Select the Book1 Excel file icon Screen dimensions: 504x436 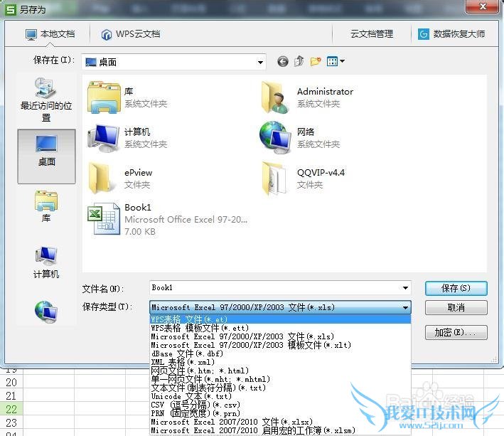pos(104,219)
